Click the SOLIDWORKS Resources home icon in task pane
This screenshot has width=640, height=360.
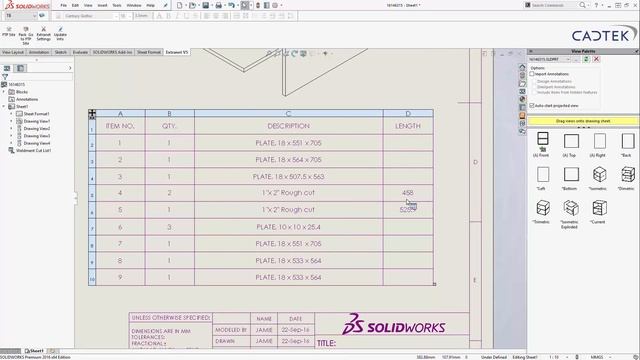(522, 67)
